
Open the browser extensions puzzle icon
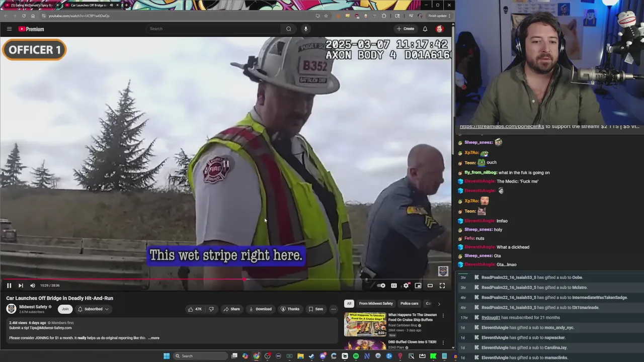(384, 16)
